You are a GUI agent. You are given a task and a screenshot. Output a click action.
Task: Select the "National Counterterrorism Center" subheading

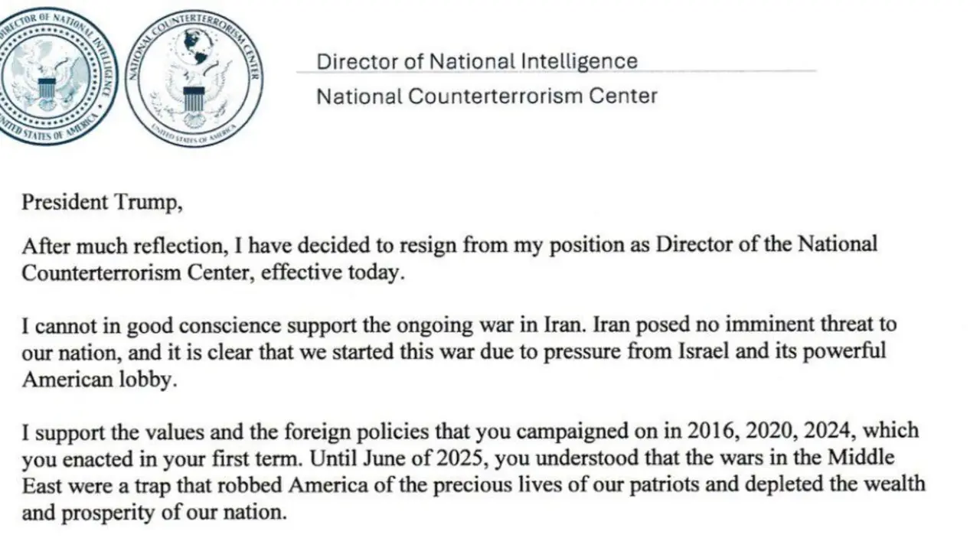[487, 96]
